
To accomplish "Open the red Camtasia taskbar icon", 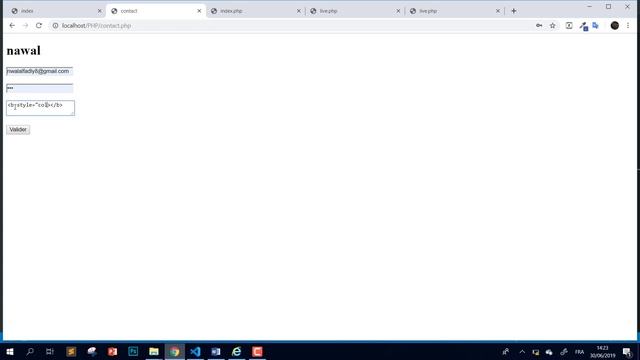I will [x=257, y=351].
